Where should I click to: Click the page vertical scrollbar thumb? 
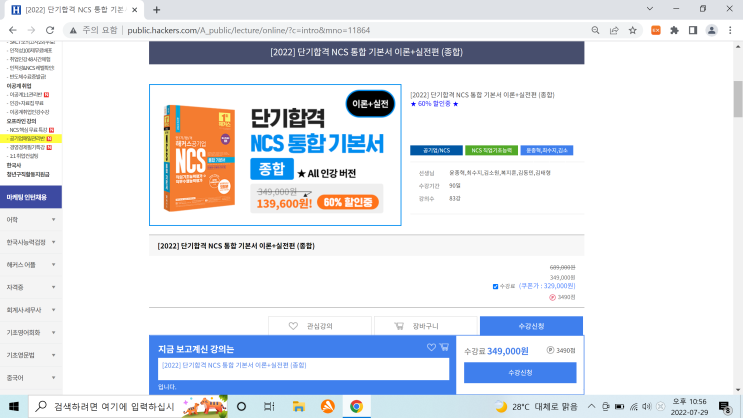pos(738,99)
